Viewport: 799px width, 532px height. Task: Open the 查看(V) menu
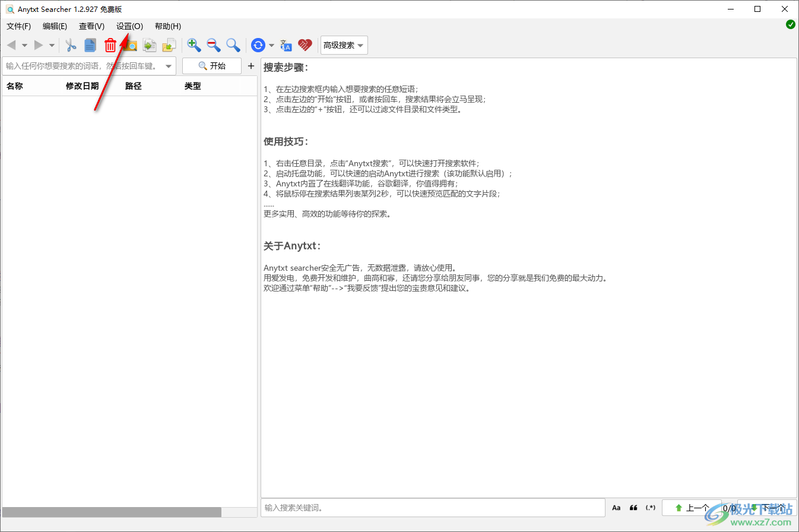91,26
